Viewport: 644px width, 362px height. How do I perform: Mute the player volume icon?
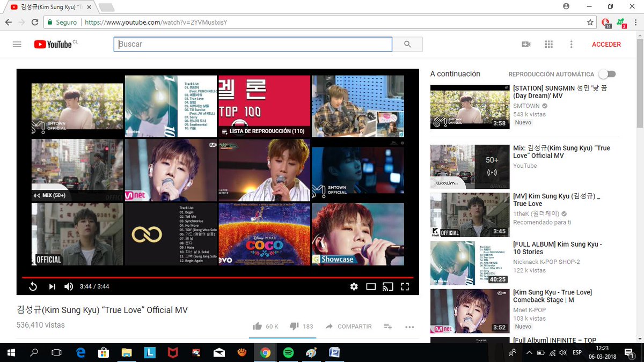coord(69,286)
